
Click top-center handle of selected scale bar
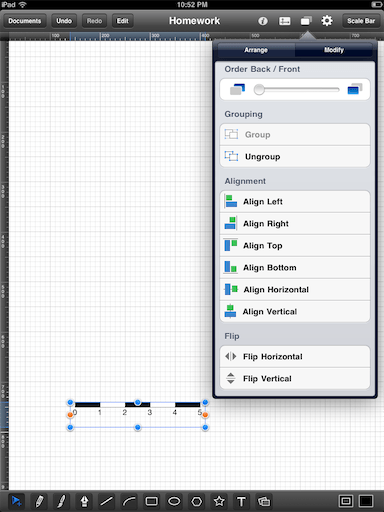tap(138, 403)
